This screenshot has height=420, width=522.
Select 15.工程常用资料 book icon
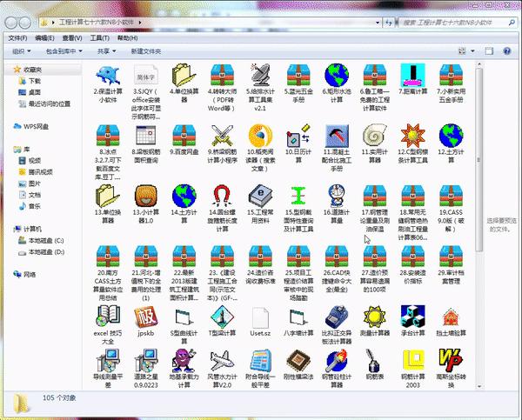(x=260, y=197)
